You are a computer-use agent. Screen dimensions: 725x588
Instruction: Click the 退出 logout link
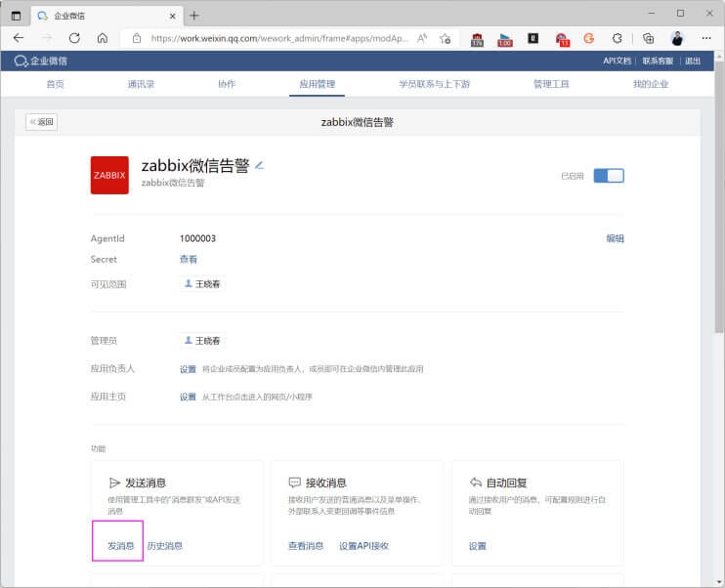coord(693,61)
